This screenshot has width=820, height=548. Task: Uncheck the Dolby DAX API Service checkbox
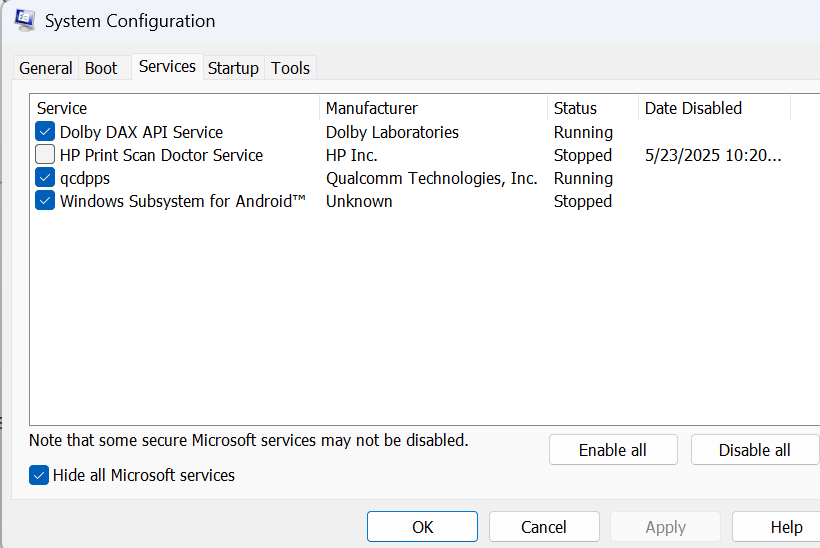pos(45,132)
